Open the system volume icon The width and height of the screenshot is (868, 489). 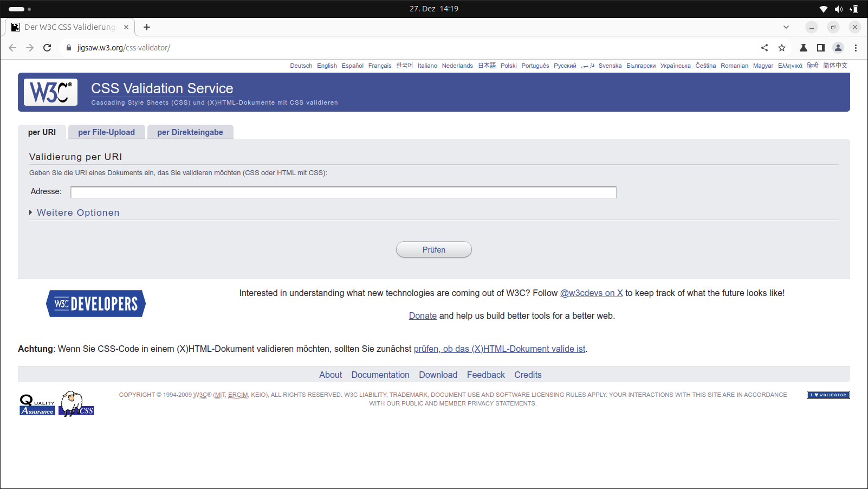click(x=839, y=9)
